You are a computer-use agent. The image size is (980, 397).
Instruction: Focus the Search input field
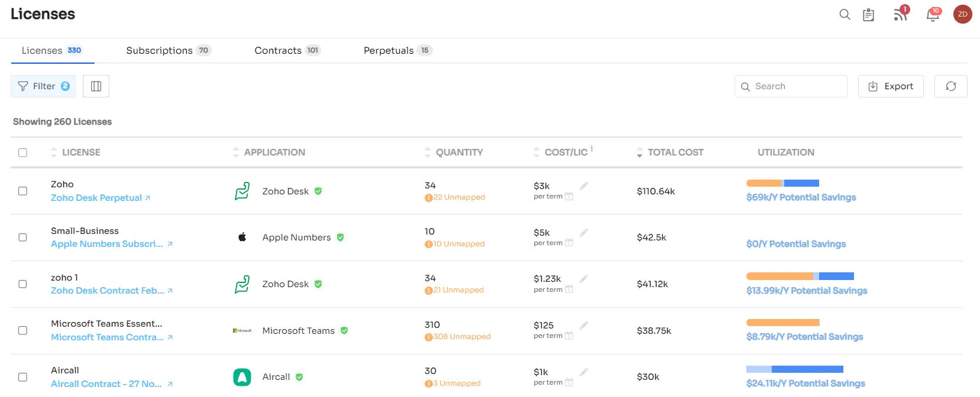tap(791, 86)
